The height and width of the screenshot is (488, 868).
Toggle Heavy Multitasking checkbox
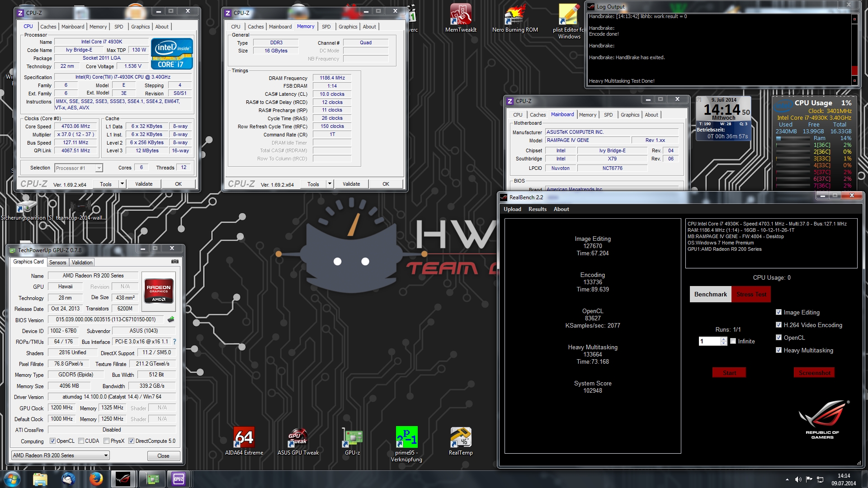pos(778,350)
